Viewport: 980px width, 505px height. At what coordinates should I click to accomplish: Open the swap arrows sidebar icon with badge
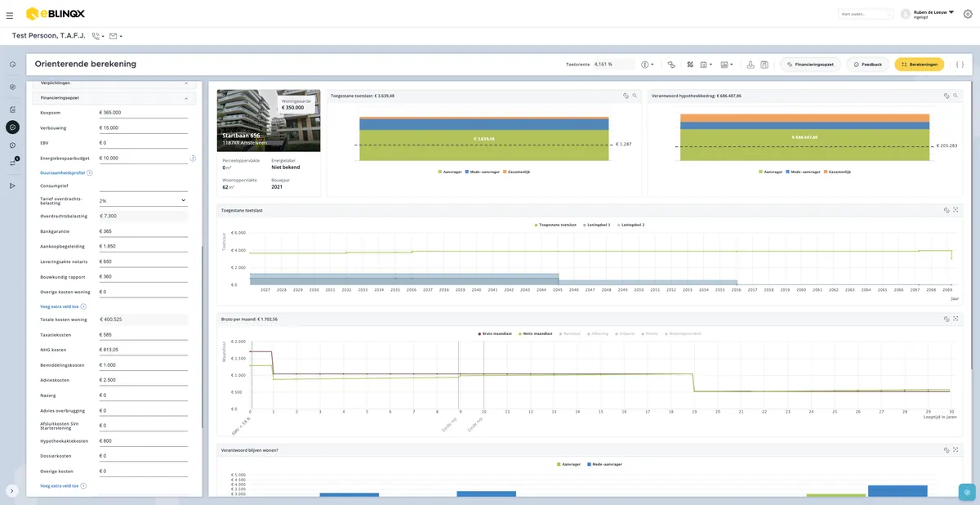[12, 163]
